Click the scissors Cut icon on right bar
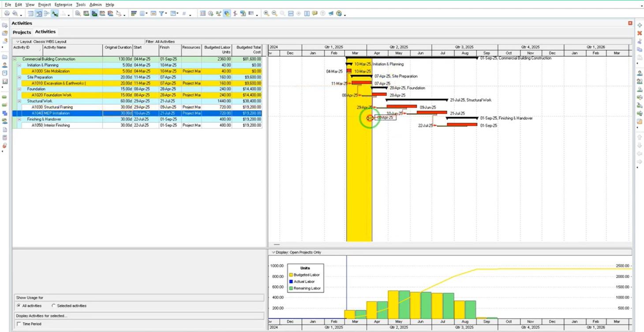644x332 pixels. (x=640, y=41)
